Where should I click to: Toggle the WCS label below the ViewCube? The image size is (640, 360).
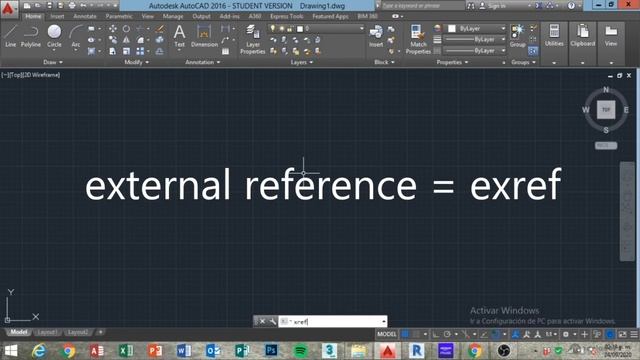pos(606,146)
